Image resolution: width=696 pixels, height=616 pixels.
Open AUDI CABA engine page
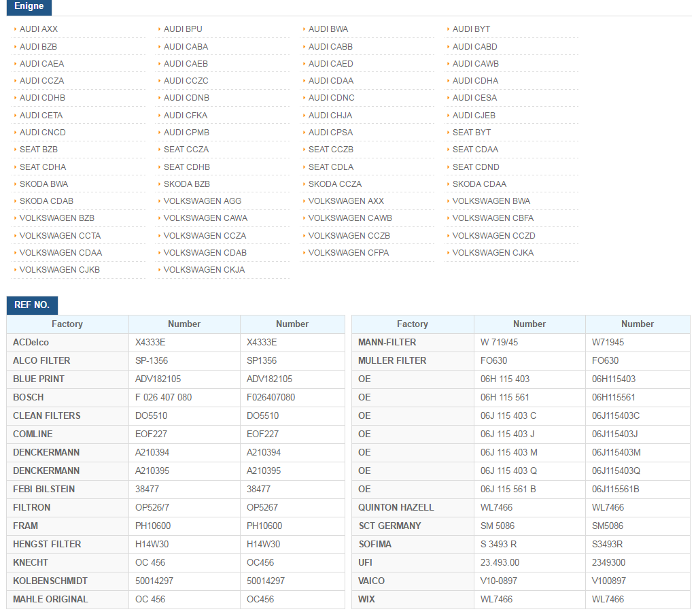(186, 47)
